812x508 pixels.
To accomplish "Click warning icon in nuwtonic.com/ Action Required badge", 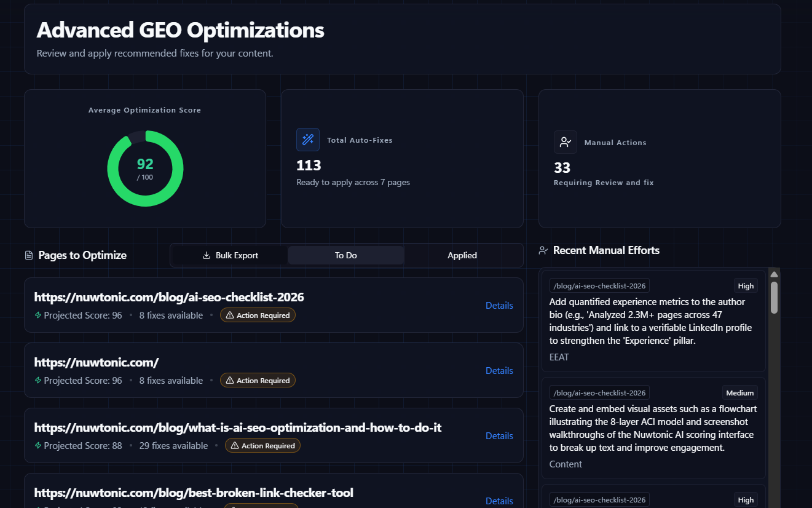I will (x=230, y=380).
